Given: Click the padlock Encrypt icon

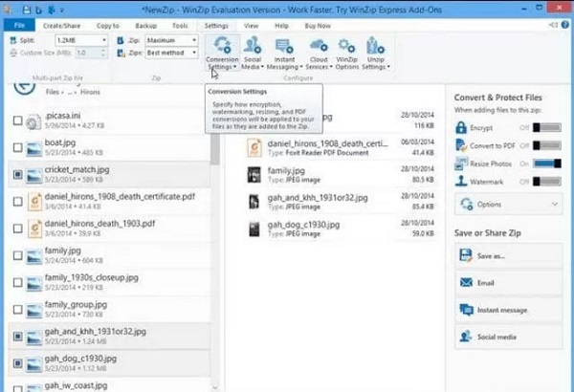Looking at the screenshot, I should point(461,127).
